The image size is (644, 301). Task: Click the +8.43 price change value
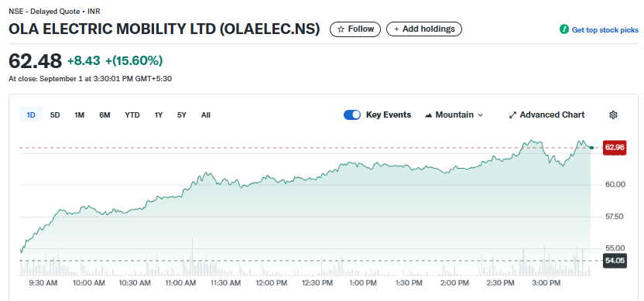84,61
